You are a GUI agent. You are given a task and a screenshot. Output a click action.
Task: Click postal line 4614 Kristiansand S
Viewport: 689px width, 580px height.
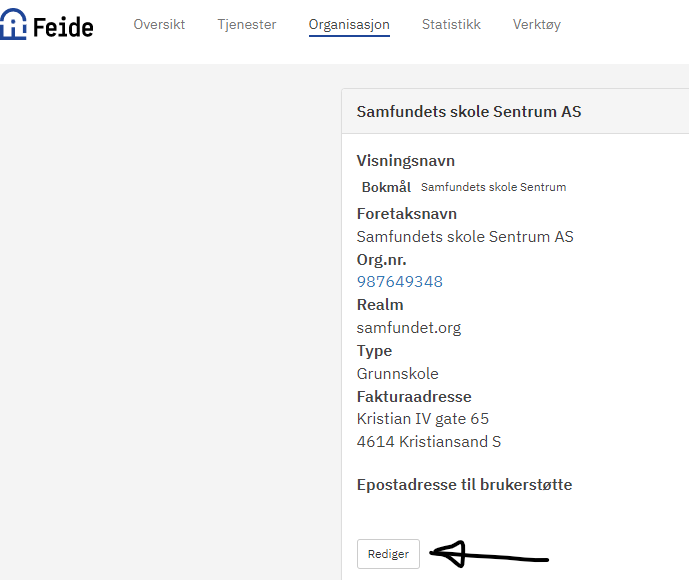(430, 441)
